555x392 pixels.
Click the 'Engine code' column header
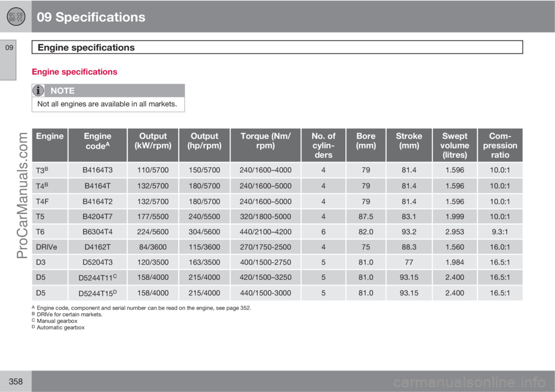pos(97,145)
